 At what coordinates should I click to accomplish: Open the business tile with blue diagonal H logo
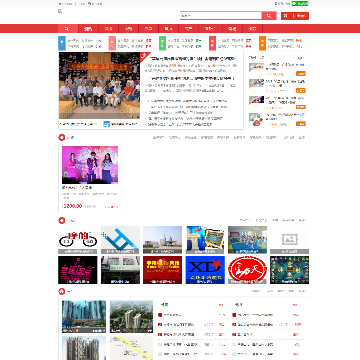120,240
